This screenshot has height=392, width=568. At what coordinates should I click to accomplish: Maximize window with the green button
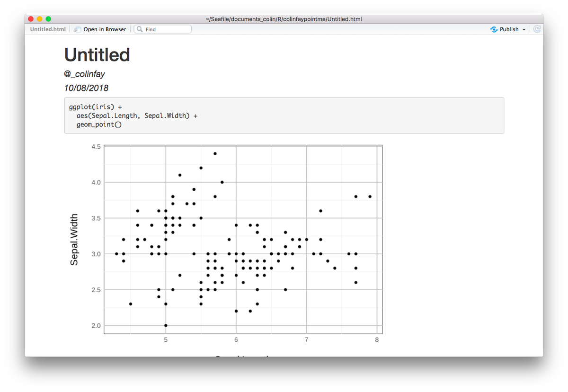click(x=48, y=19)
